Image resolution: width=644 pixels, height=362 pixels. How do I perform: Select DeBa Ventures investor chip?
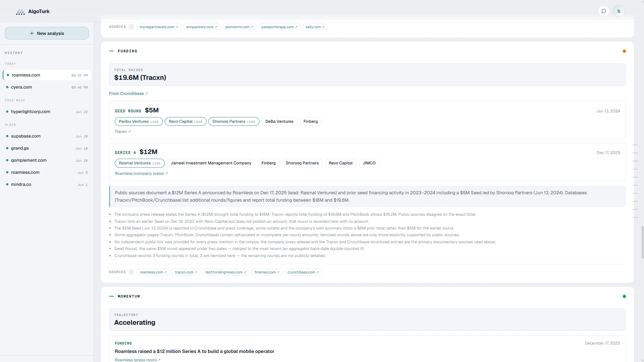[279, 121]
